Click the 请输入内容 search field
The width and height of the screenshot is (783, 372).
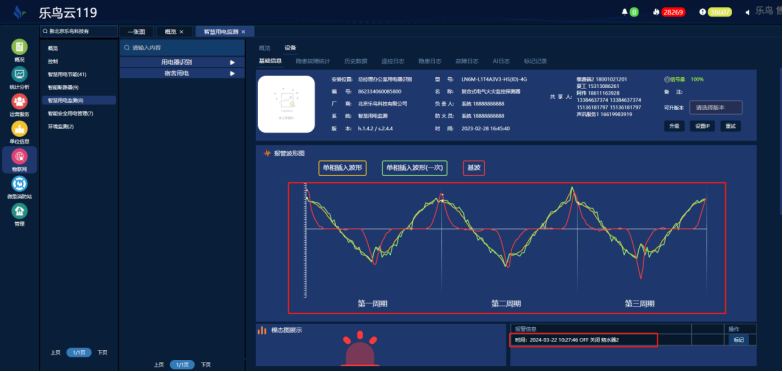tap(182, 48)
